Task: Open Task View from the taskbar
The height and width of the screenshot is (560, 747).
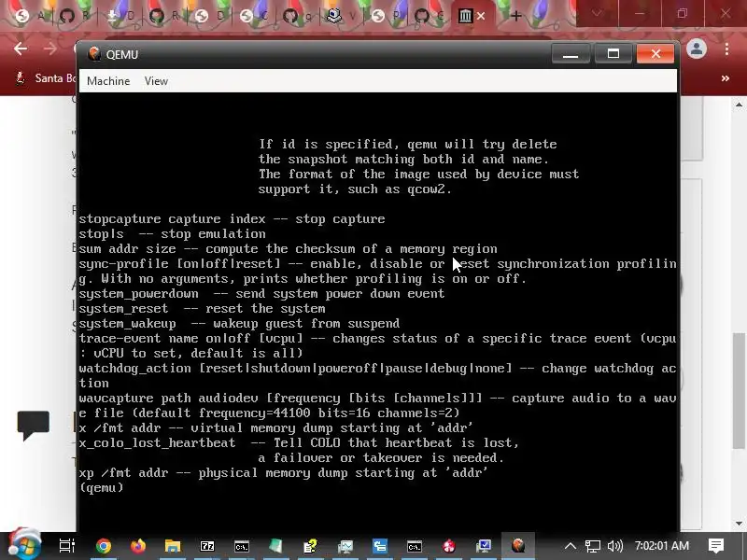Action: pos(66,546)
